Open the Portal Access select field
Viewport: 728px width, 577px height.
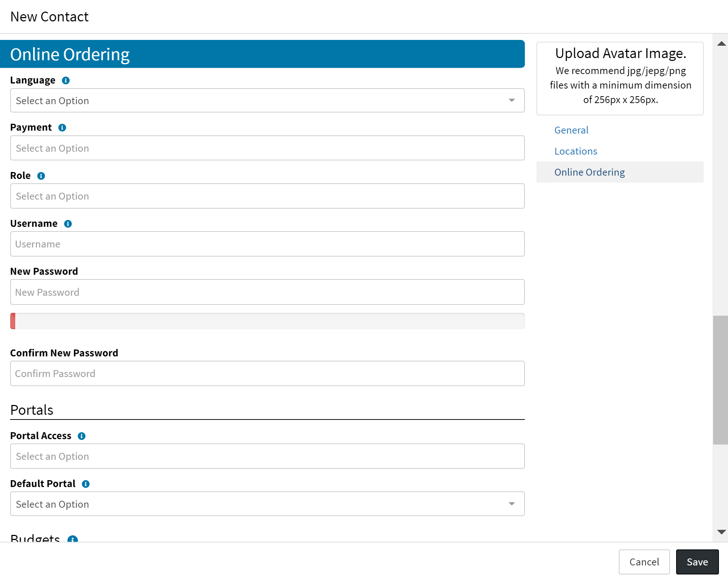267,456
